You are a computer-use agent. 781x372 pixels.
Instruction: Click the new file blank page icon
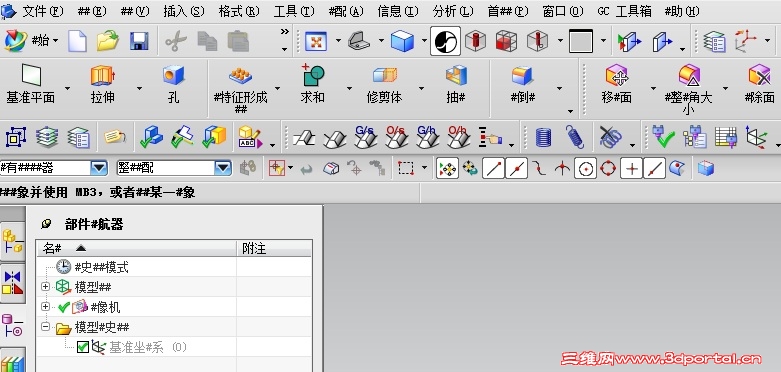click(77, 41)
